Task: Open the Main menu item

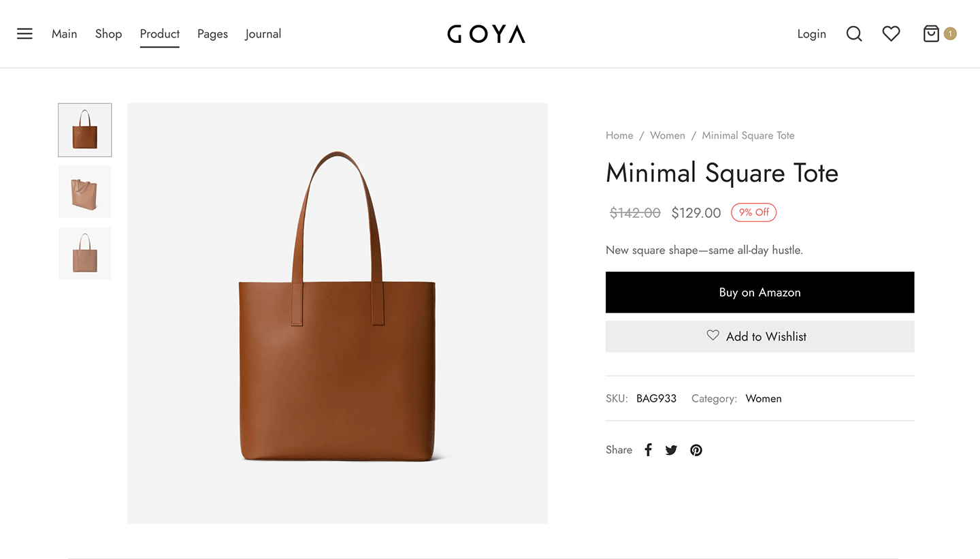Action: click(x=65, y=34)
